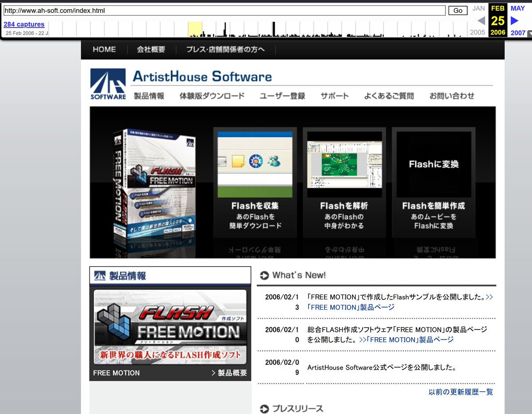Image resolution: width=532 pixels, height=414 pixels.
Task: Click the tall spike in capture timeline
Action: click(274, 29)
